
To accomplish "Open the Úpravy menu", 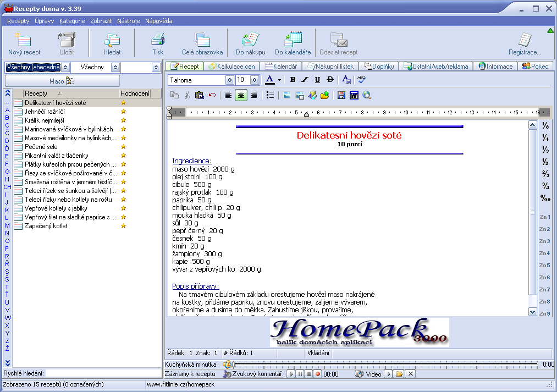I will (x=45, y=21).
